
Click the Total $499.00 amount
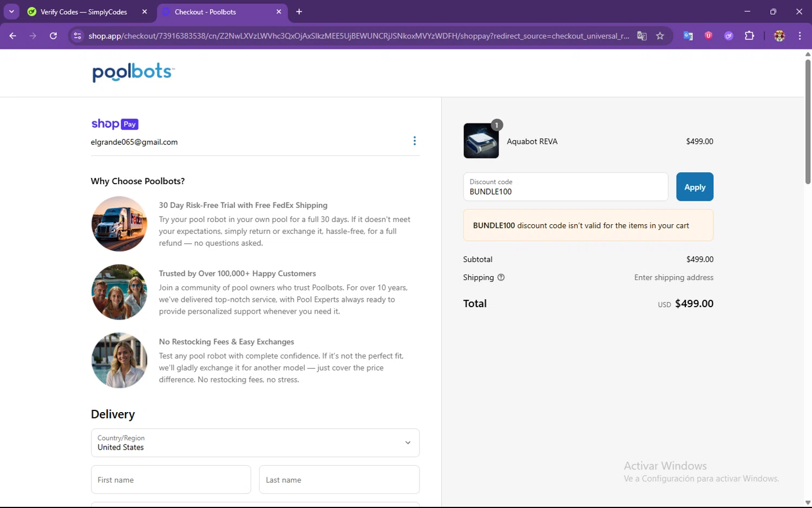tap(694, 304)
